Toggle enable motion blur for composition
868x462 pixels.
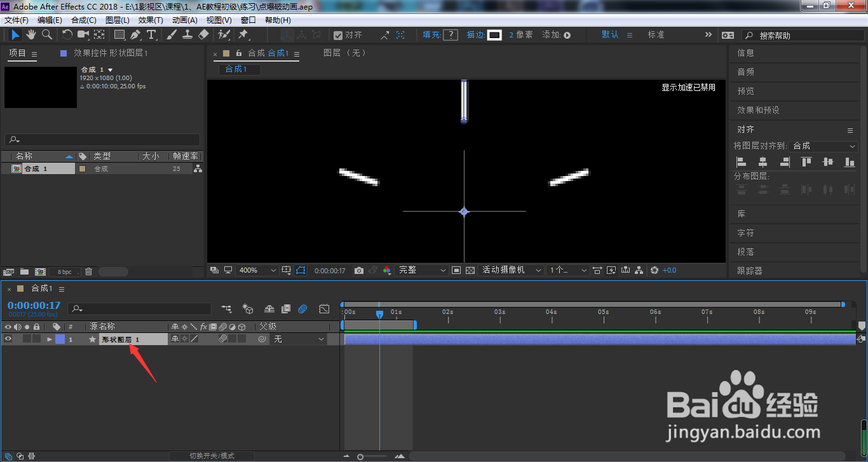click(x=302, y=309)
